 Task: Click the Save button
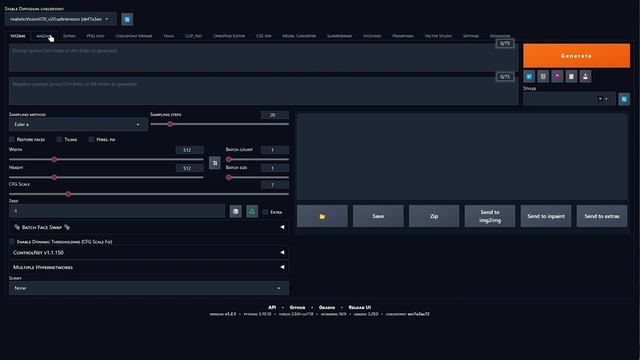(378, 216)
